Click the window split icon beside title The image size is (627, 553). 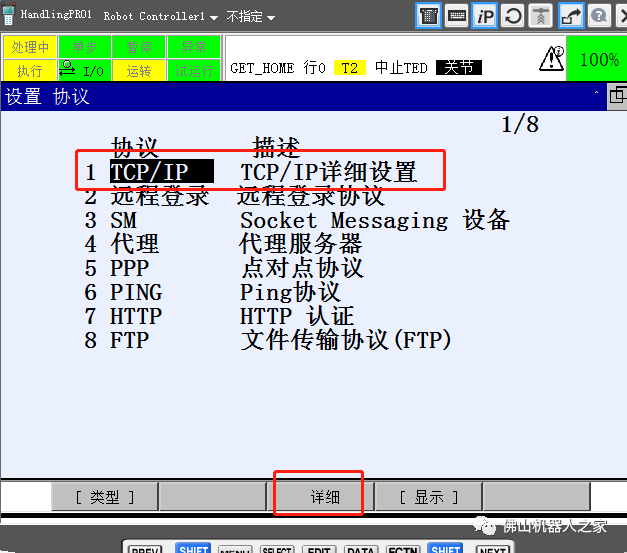[617, 96]
